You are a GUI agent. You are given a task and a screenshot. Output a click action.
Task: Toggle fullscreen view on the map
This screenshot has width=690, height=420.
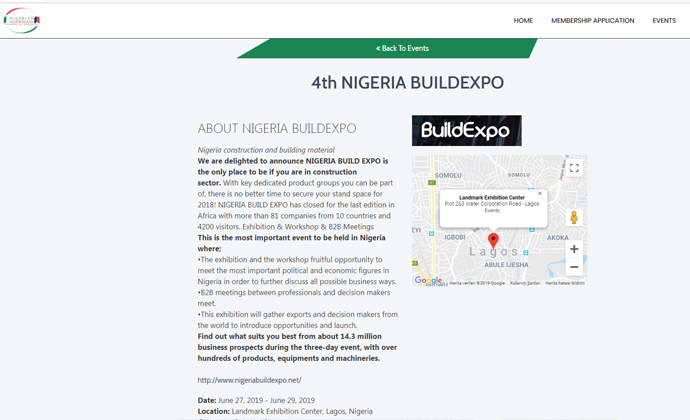(x=574, y=168)
